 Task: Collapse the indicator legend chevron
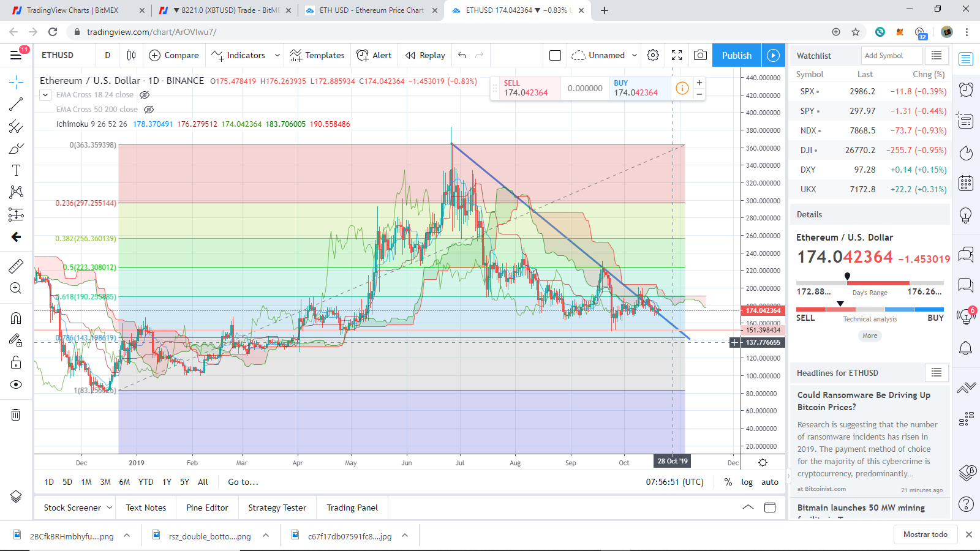(x=45, y=95)
